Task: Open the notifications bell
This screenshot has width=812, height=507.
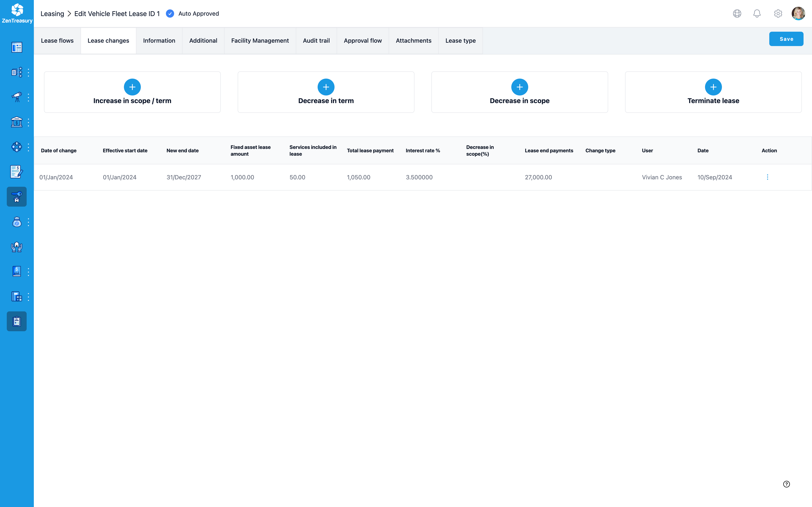Action: (x=757, y=13)
